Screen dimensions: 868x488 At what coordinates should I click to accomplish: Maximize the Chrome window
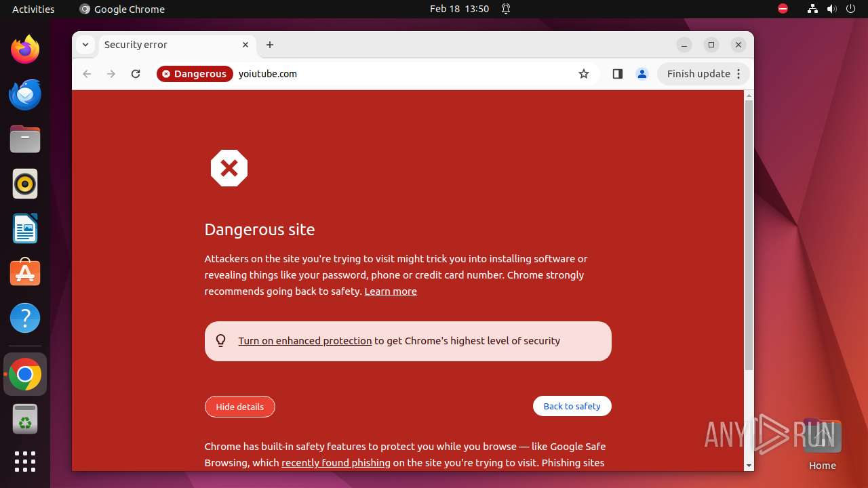coord(711,45)
